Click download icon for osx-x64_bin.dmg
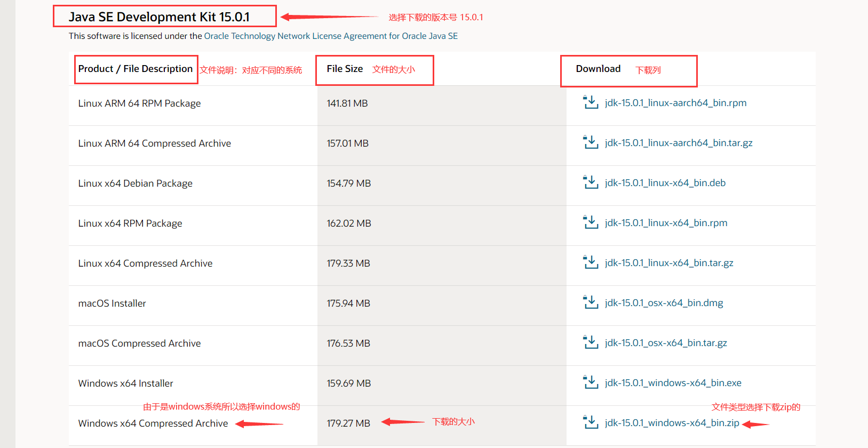 591,302
